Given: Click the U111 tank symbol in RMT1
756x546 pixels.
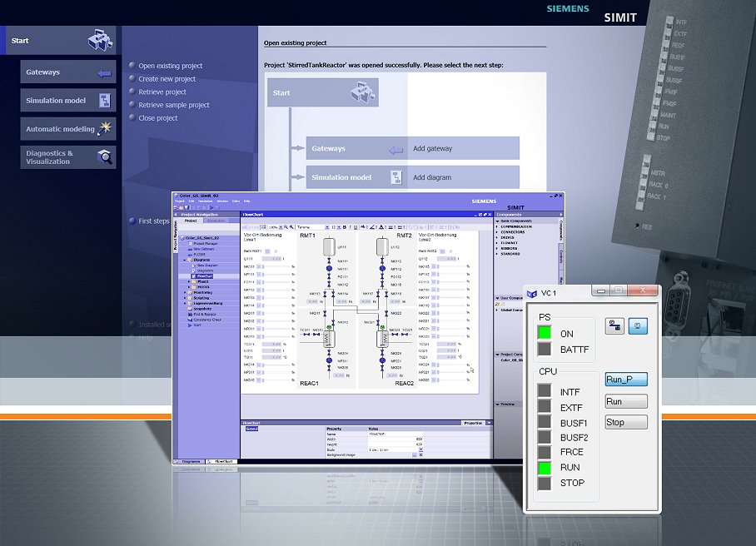Looking at the screenshot, I should click(x=330, y=246).
